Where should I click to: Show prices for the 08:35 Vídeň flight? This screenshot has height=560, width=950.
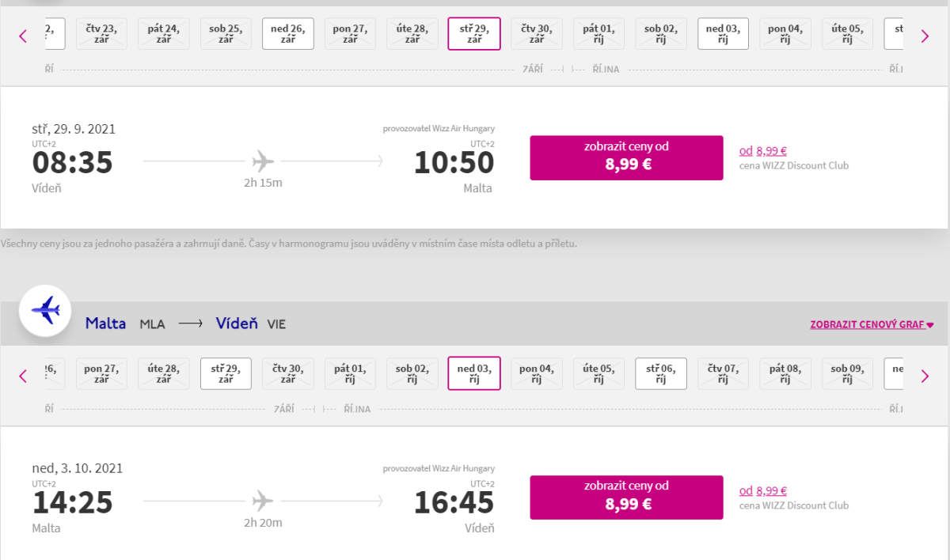[x=626, y=158]
